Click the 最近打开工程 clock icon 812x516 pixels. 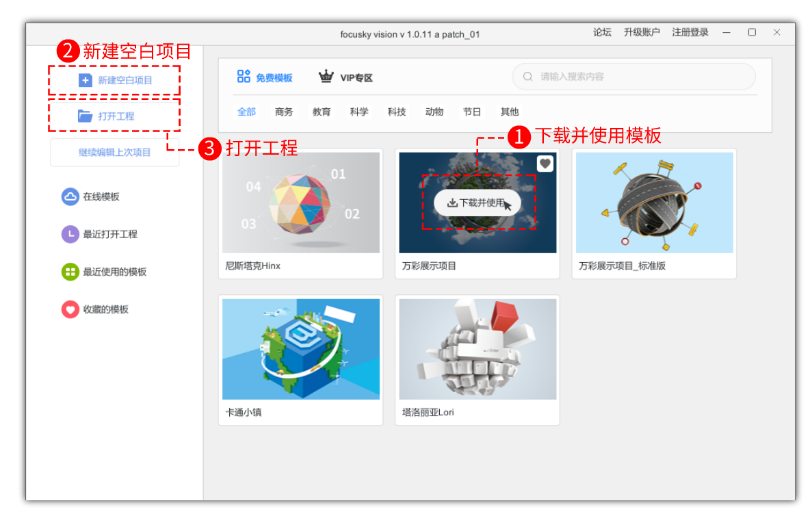click(70, 235)
